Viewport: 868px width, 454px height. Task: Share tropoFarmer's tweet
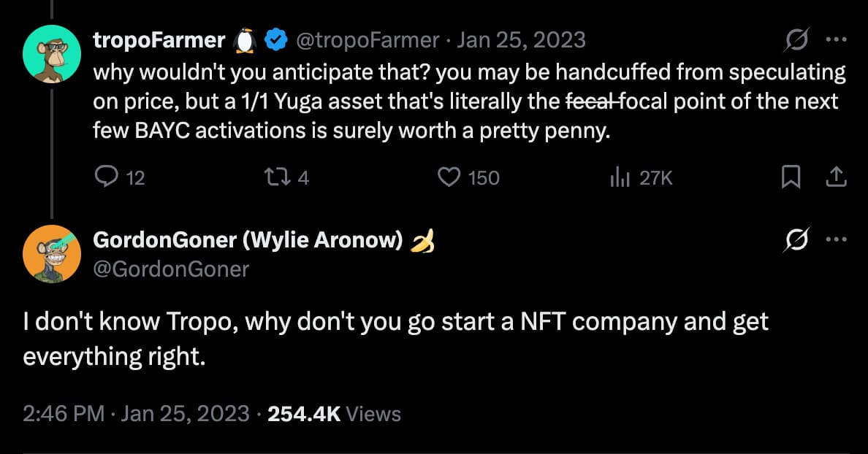[x=836, y=177]
